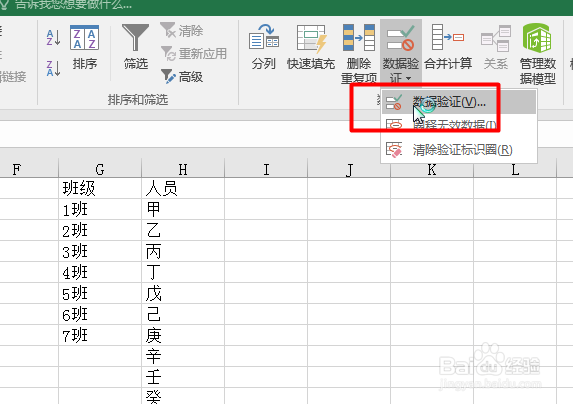The width and height of the screenshot is (573, 404).
Task: Click 删除重复项 remove duplicates
Action: click(x=359, y=54)
